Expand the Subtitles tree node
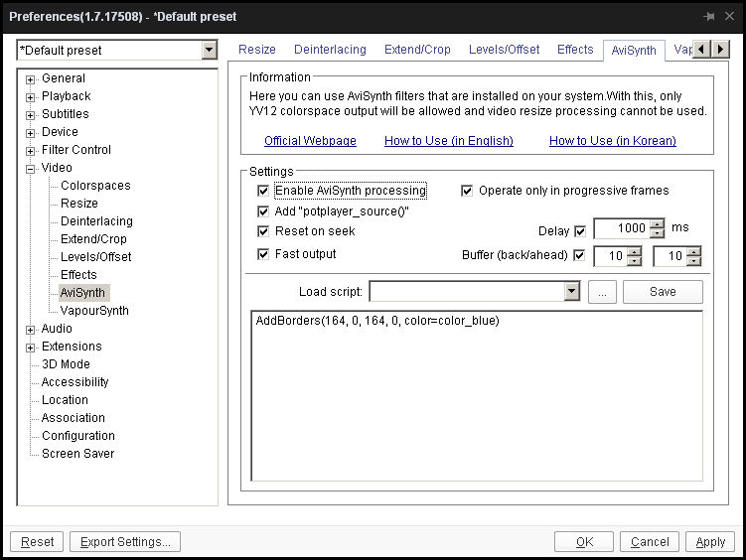The height and width of the screenshot is (560, 746). (x=30, y=115)
